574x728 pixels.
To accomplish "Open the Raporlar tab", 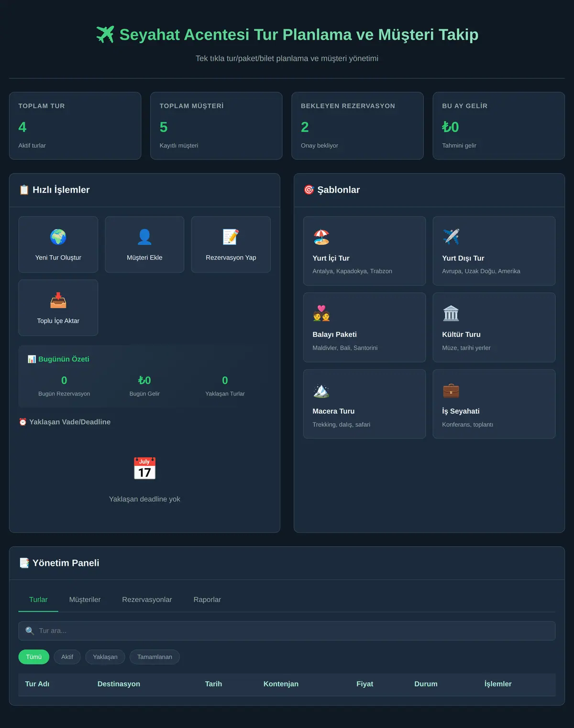I will click(207, 600).
